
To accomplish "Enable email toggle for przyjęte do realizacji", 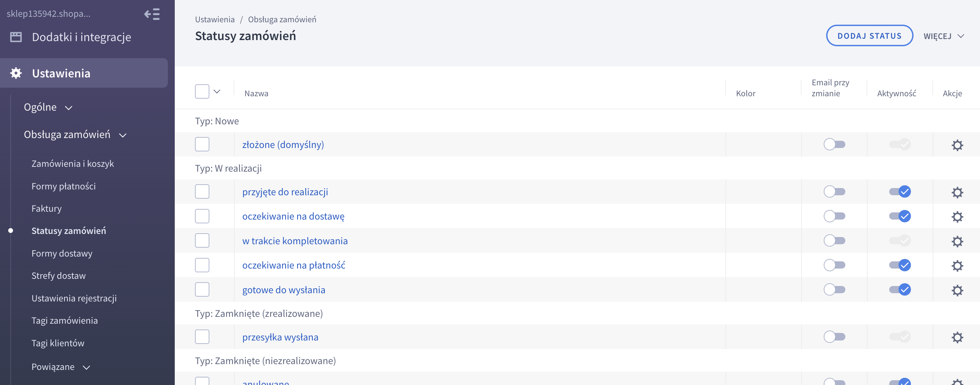I will pyautogui.click(x=834, y=192).
